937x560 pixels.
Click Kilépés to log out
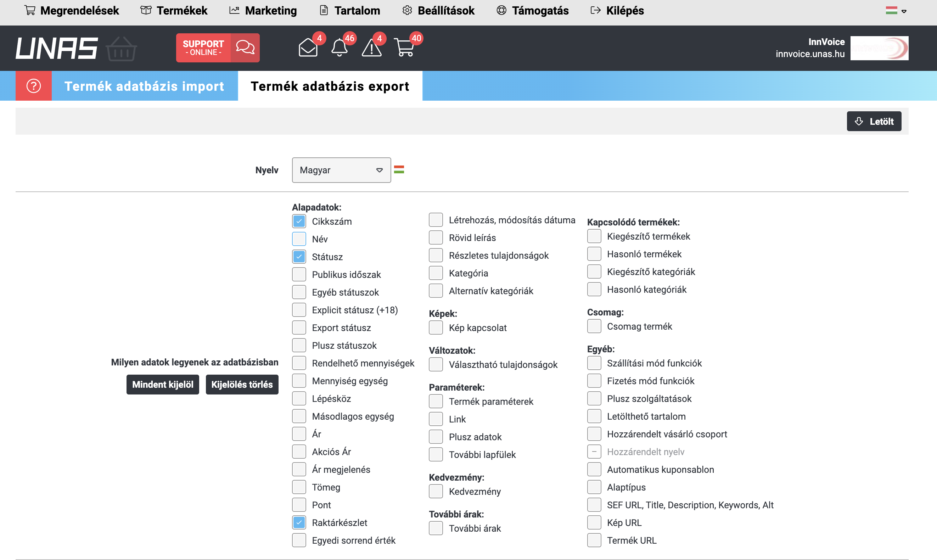click(617, 11)
